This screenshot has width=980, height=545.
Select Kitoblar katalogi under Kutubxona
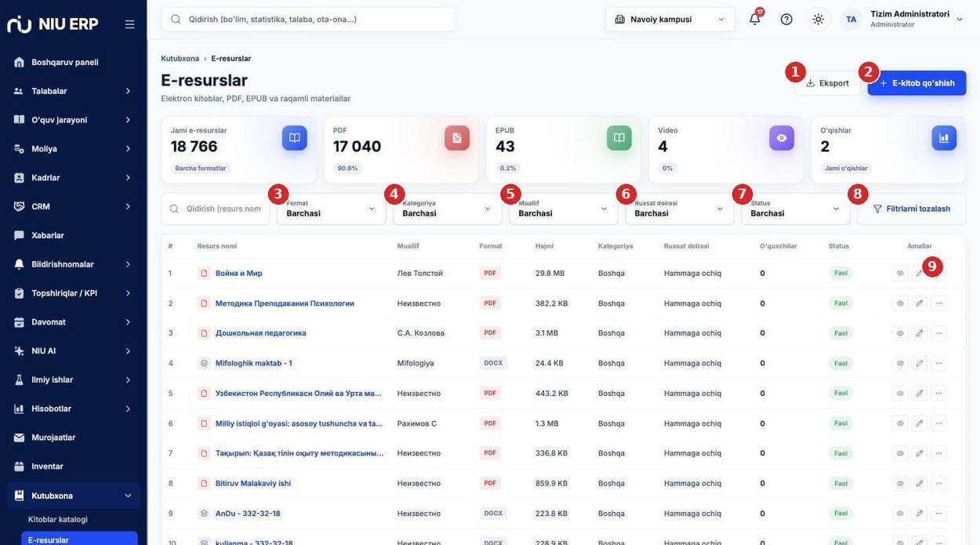(x=58, y=519)
